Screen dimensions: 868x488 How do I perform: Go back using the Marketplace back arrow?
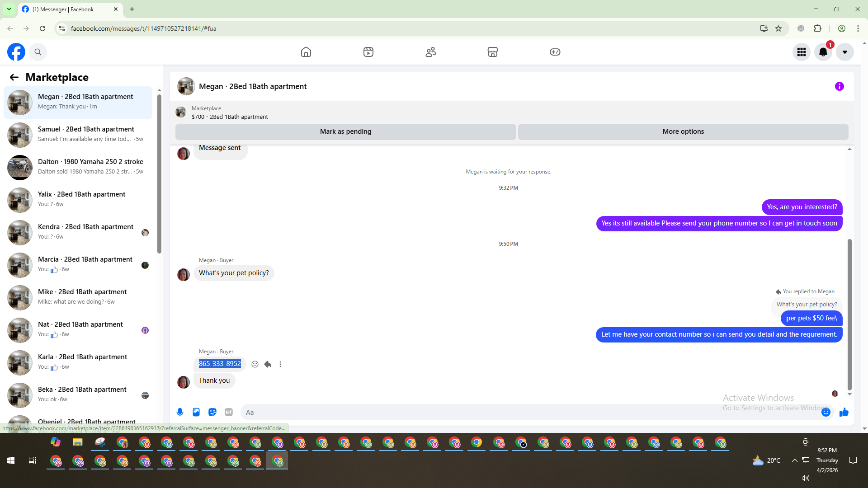(14, 77)
